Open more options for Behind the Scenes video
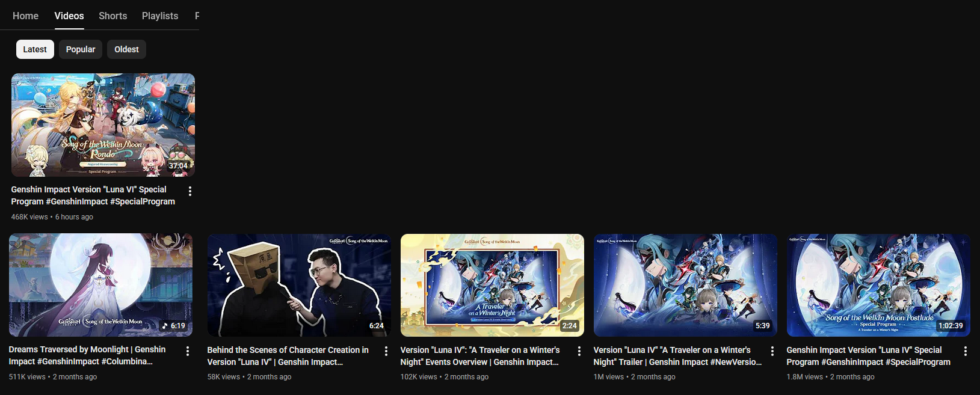Screen dimensions: 980x395 pyautogui.click(x=386, y=351)
